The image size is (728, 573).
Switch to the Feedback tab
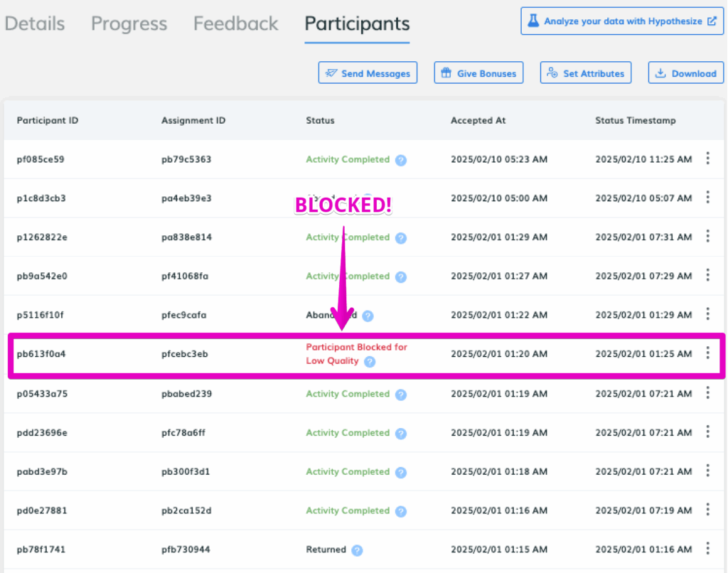point(235,23)
